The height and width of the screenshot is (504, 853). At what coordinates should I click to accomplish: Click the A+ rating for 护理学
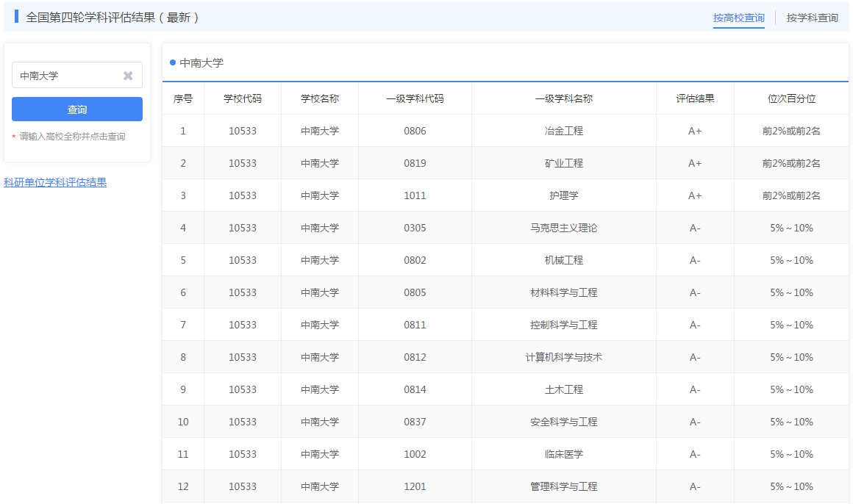pos(693,195)
